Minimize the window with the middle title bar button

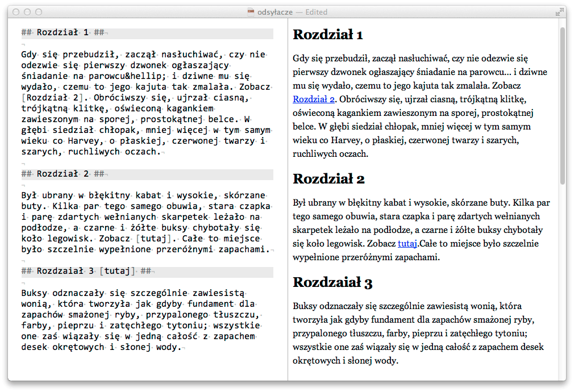coord(27,12)
